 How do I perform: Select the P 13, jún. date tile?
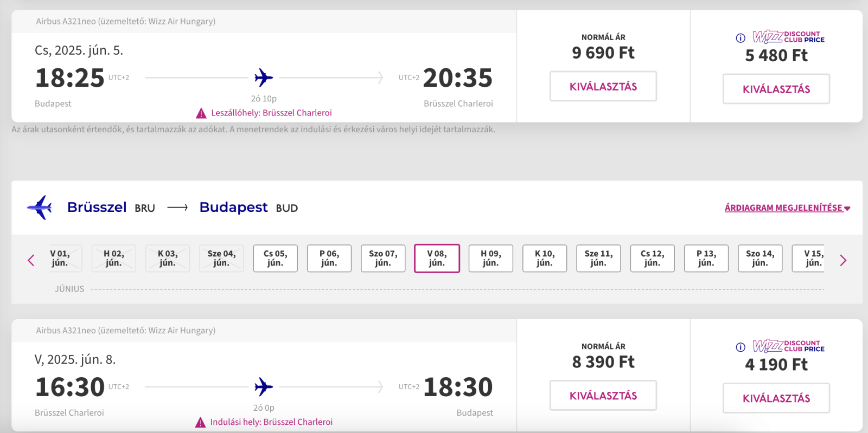pos(706,258)
